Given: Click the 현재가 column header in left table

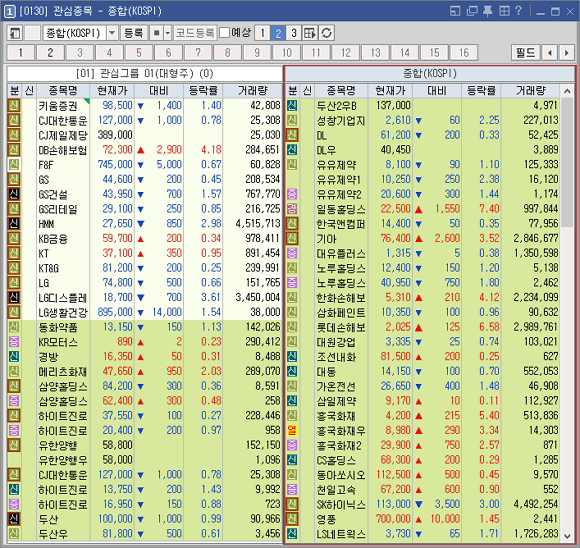Looking at the screenshot, I should 112,91.
